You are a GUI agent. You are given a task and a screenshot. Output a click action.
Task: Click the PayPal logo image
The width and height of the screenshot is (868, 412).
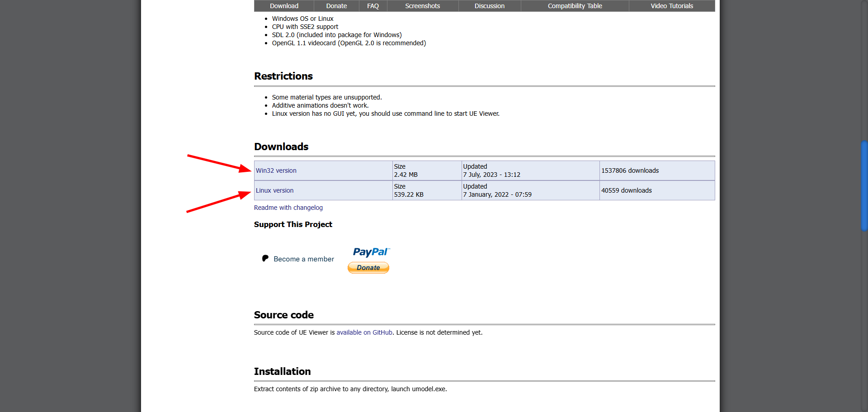371,252
